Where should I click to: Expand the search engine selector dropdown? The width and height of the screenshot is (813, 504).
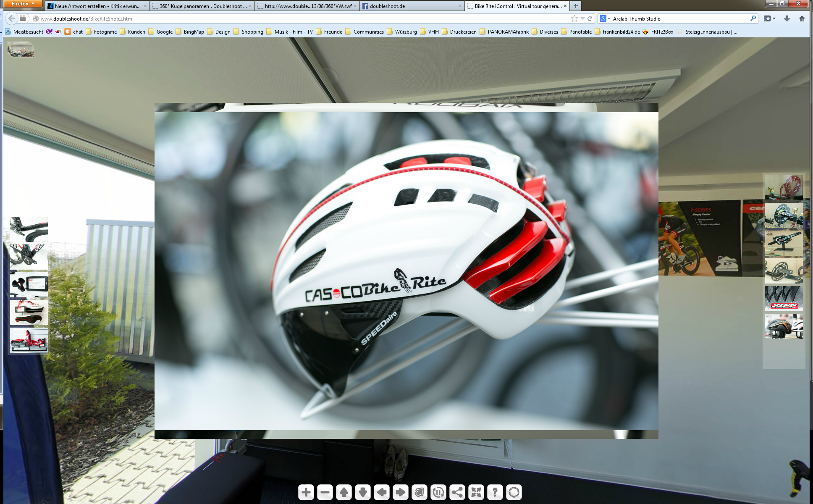[x=609, y=18]
